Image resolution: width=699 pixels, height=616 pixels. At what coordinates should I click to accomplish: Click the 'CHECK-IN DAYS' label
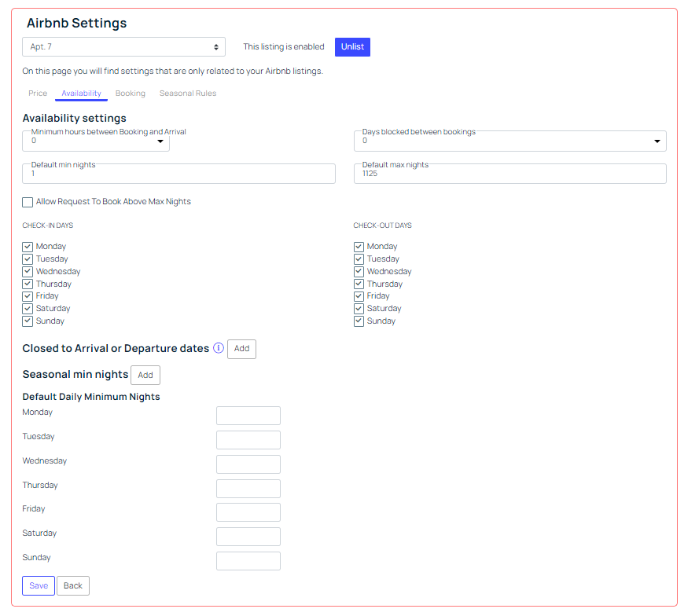coord(48,225)
